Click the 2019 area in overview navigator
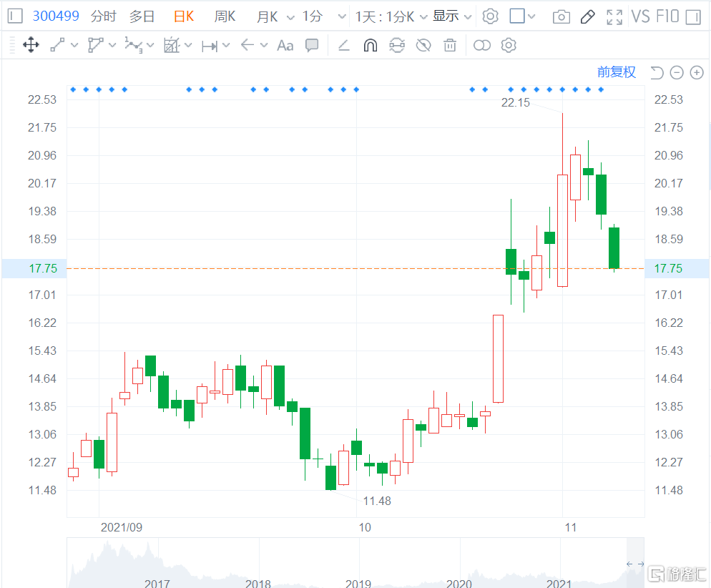Image resolution: width=711 pixels, height=588 pixels. click(x=358, y=582)
